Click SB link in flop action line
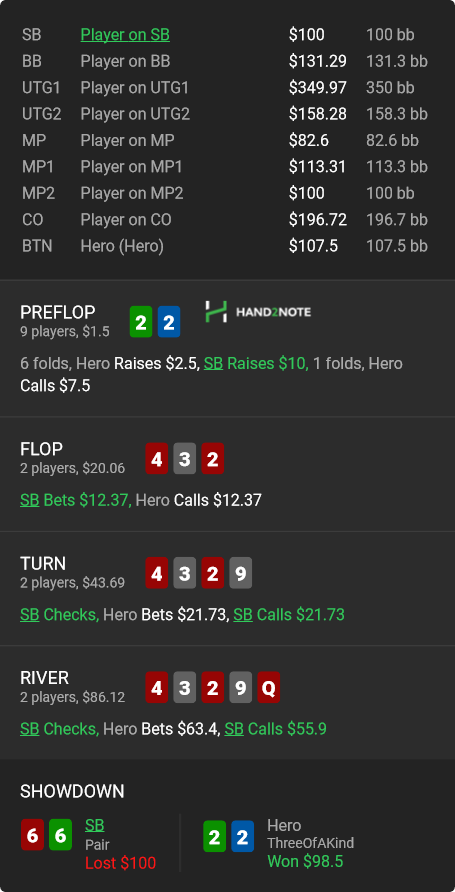The image size is (455, 892). click(x=30, y=500)
